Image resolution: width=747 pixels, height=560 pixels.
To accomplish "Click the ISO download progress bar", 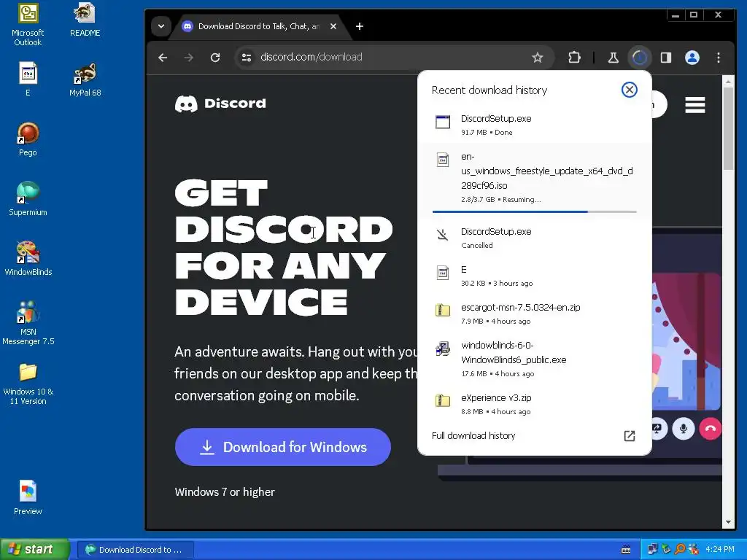I will pyautogui.click(x=534, y=211).
